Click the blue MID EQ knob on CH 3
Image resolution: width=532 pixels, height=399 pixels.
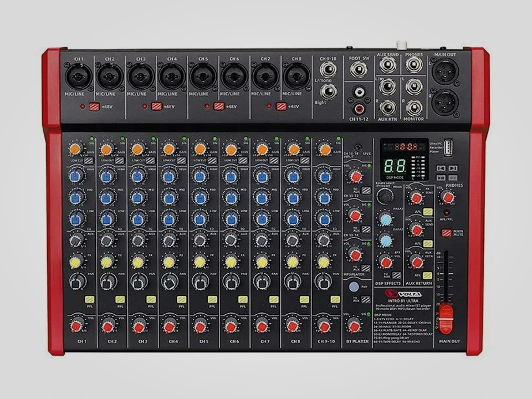pos(137,197)
